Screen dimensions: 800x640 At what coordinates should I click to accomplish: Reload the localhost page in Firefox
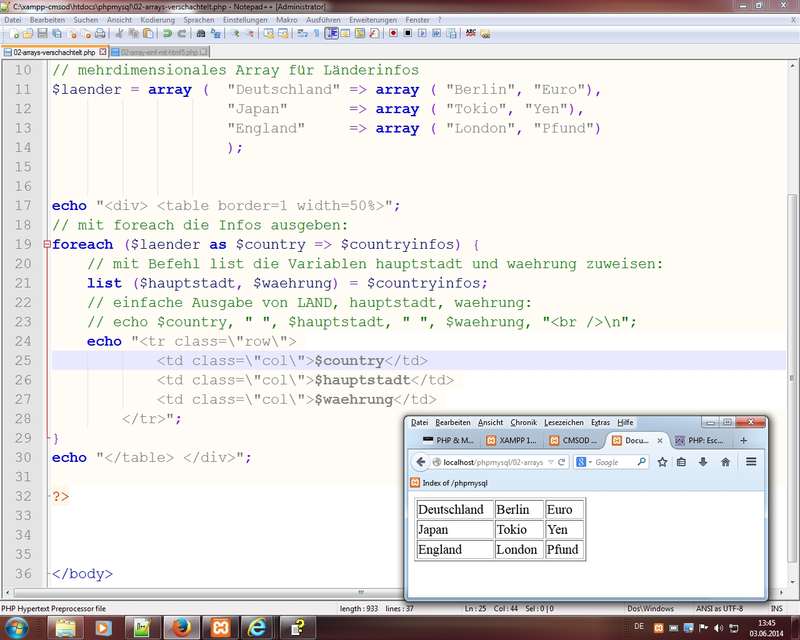click(x=562, y=462)
